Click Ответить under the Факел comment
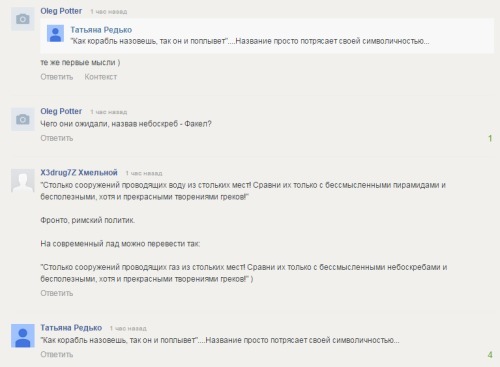The height and width of the screenshot is (367, 500). click(x=57, y=138)
